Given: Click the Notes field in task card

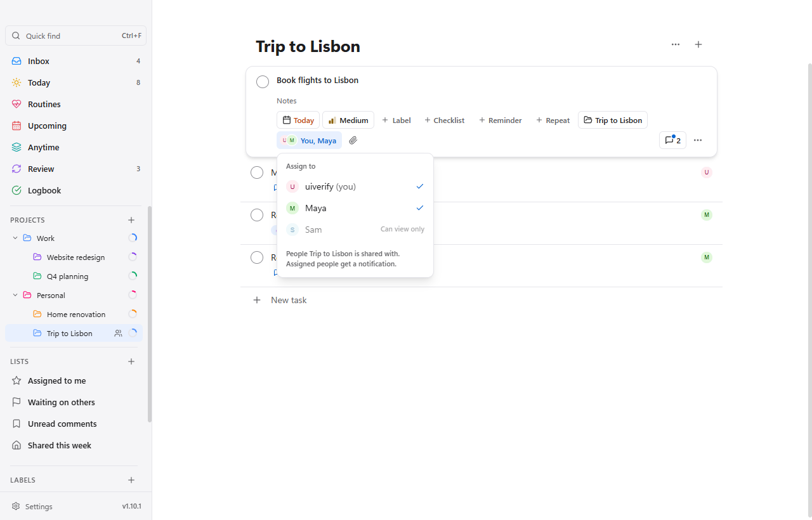Looking at the screenshot, I should tap(287, 100).
